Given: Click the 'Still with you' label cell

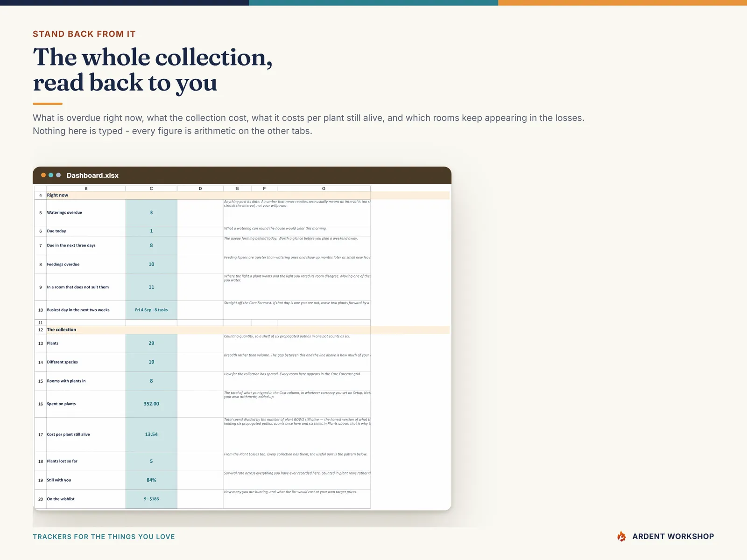Looking at the screenshot, I should pos(86,480).
